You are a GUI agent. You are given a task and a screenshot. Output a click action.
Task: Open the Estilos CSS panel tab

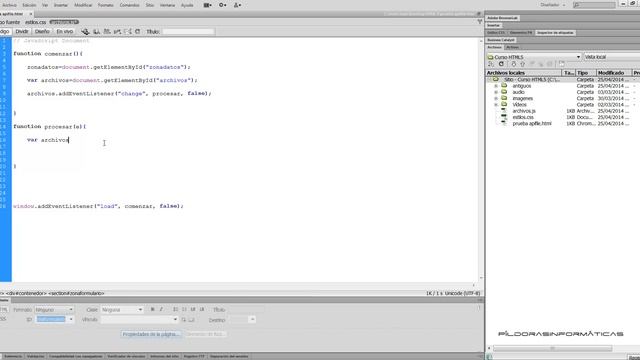tap(496, 33)
